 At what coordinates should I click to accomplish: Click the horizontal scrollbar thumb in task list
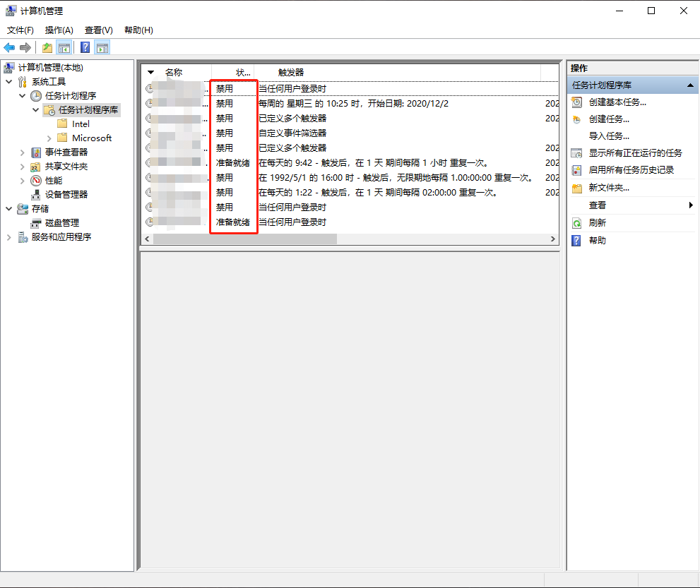coord(244,239)
